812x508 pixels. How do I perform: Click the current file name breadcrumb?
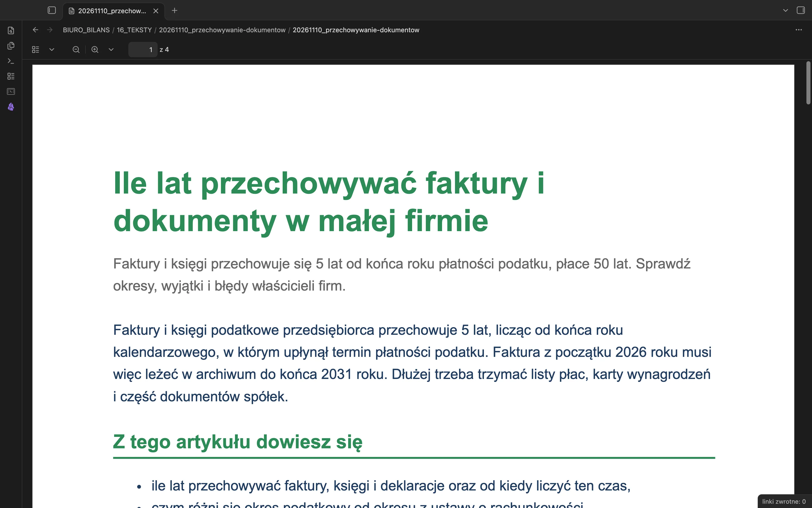tap(356, 30)
